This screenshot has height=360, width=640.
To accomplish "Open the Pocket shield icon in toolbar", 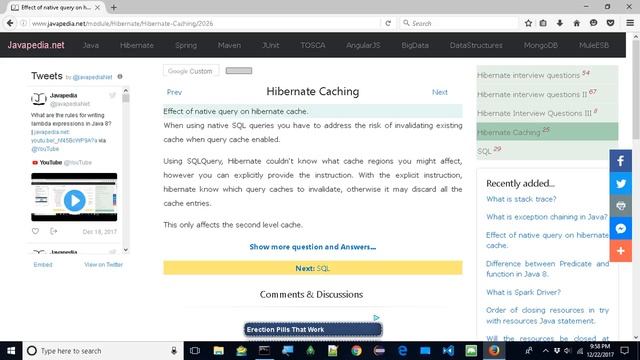I will 611,23.
